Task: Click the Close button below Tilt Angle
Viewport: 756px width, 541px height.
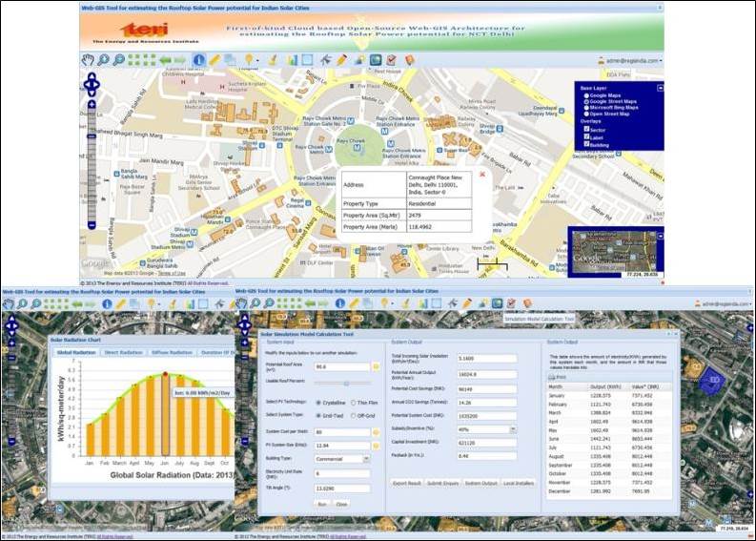Action: click(341, 505)
